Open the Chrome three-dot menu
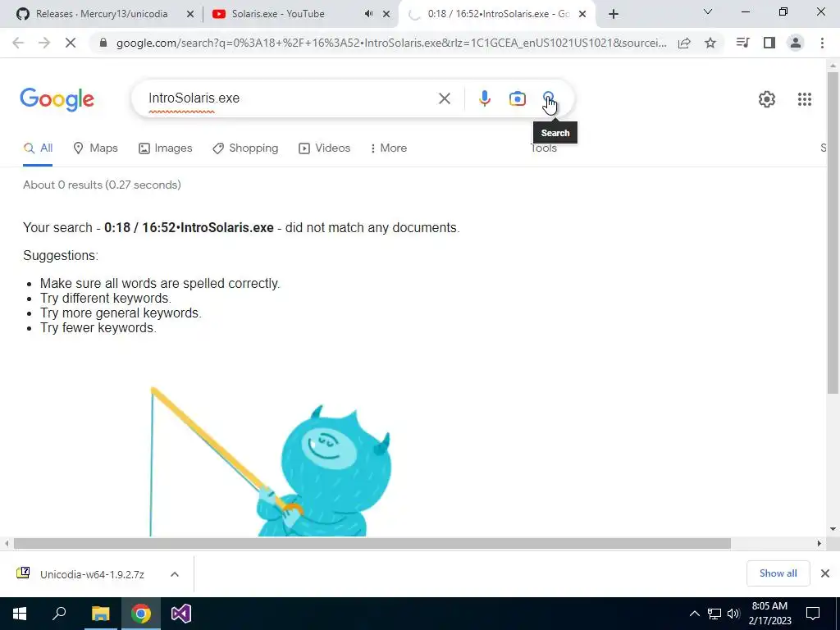Viewport: 840px width, 630px height. (822, 43)
